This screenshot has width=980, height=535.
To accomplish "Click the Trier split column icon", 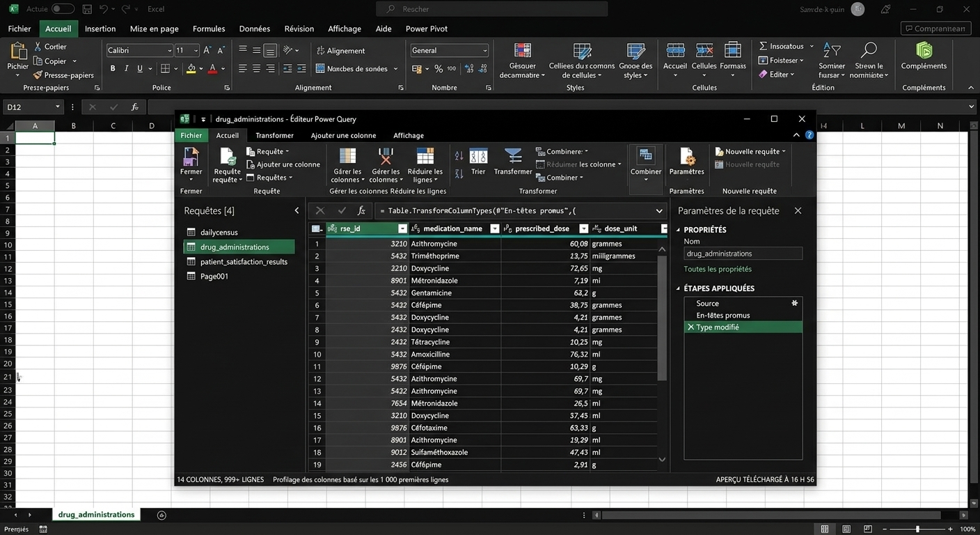I will [x=478, y=156].
